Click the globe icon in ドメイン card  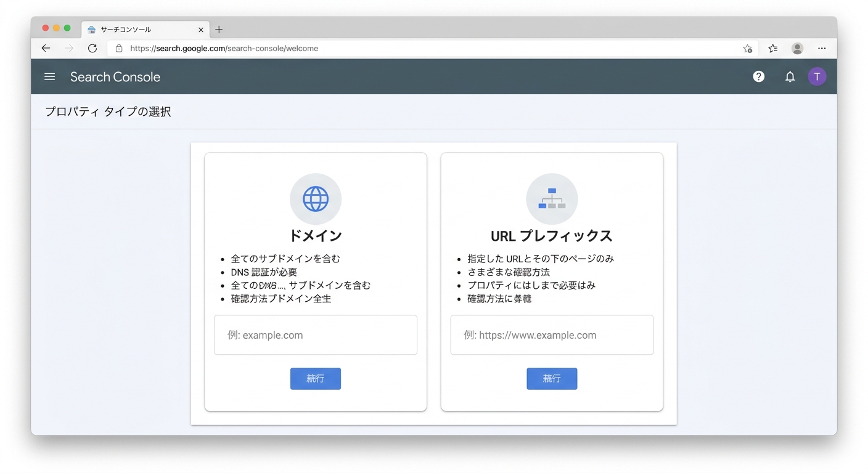[x=316, y=199]
